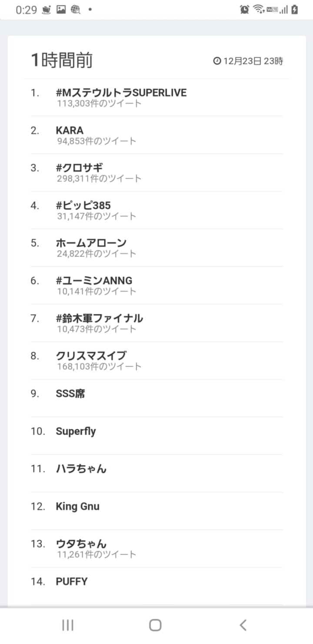Tap the Superfly trend item

coord(76,431)
